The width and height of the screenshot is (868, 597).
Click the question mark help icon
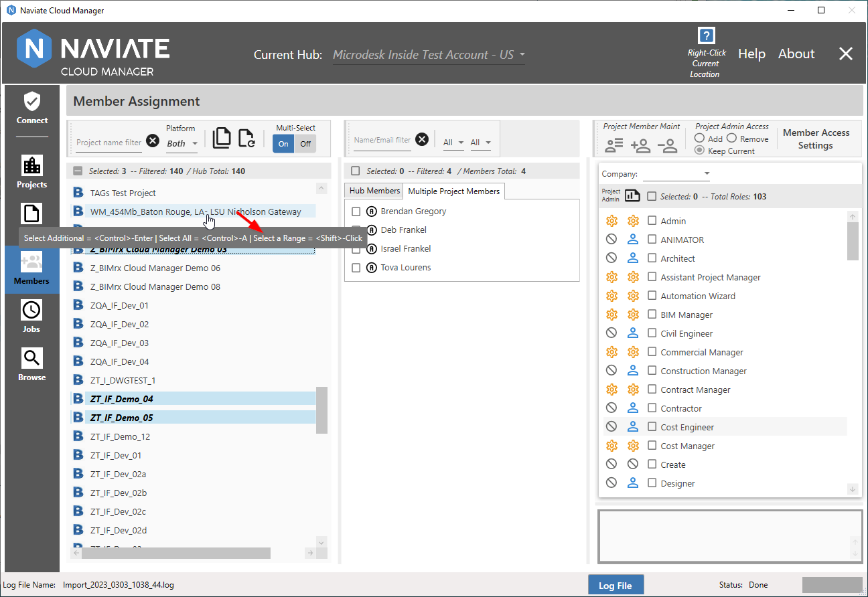click(x=706, y=35)
